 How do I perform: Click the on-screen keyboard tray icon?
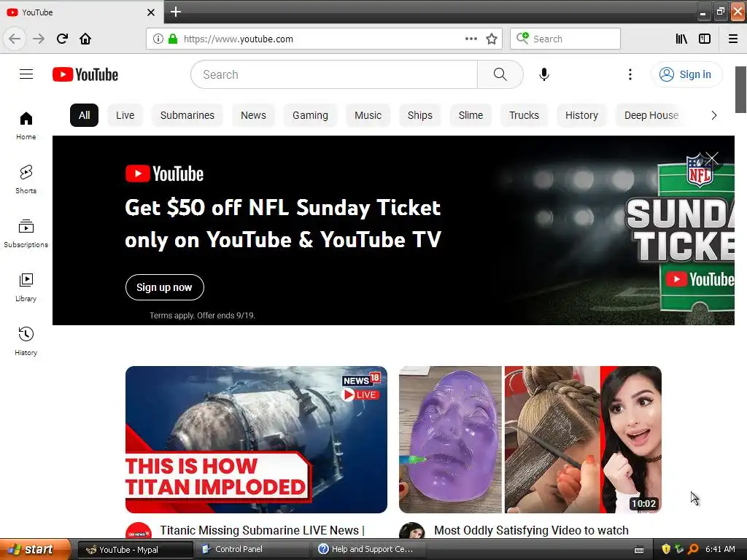(x=639, y=550)
